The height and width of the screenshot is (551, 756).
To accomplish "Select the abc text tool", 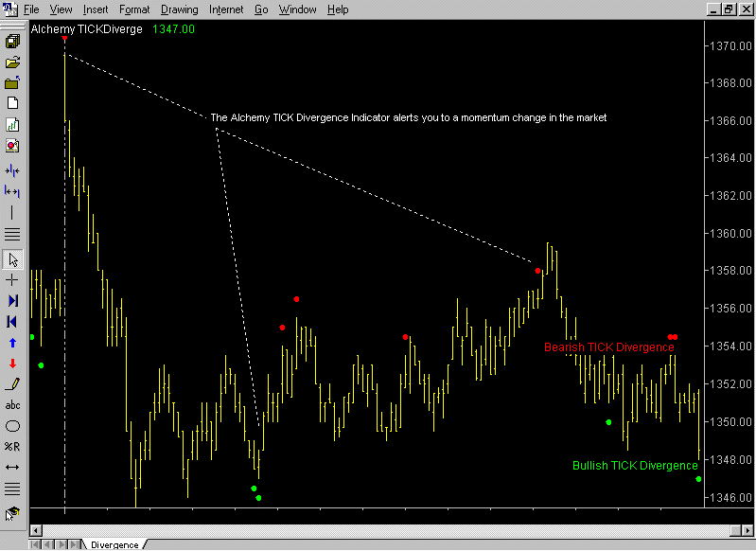I will [12, 405].
